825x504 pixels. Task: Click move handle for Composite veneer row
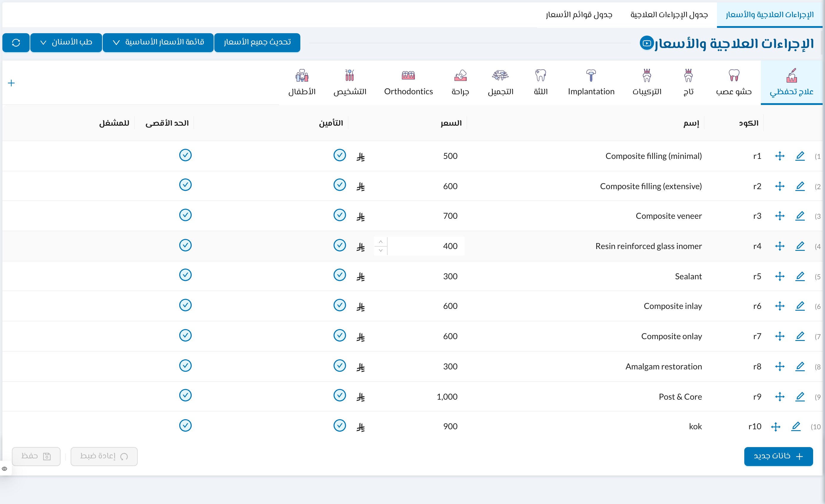coord(780,216)
